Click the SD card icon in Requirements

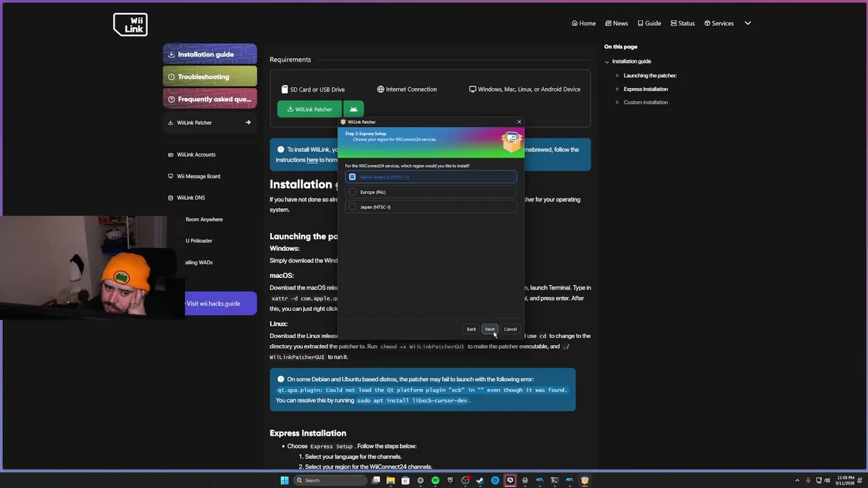click(285, 89)
